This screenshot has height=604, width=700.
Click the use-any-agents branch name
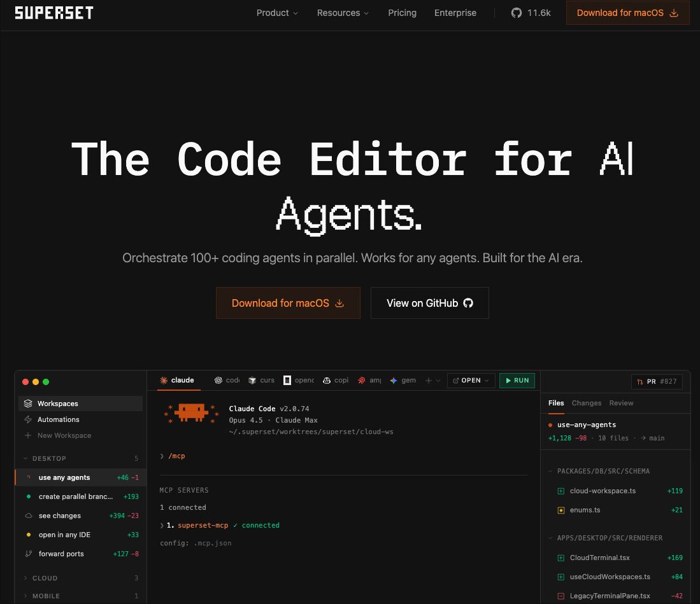(586, 425)
